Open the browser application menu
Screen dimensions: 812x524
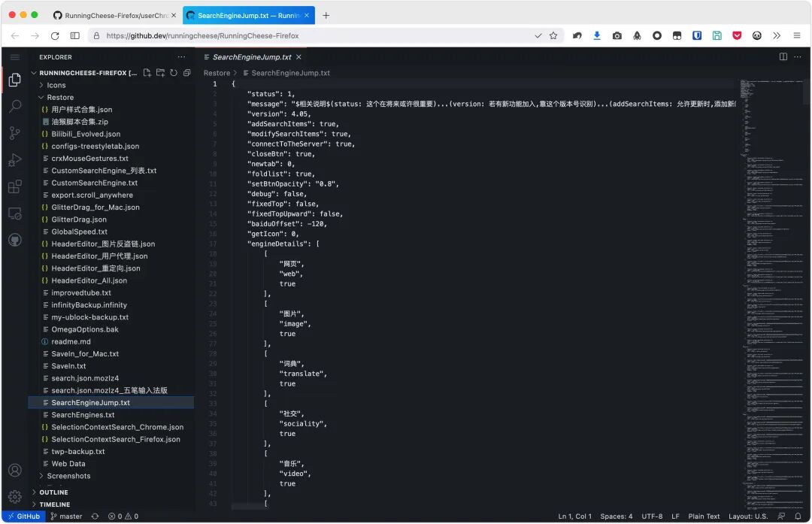tap(797, 36)
